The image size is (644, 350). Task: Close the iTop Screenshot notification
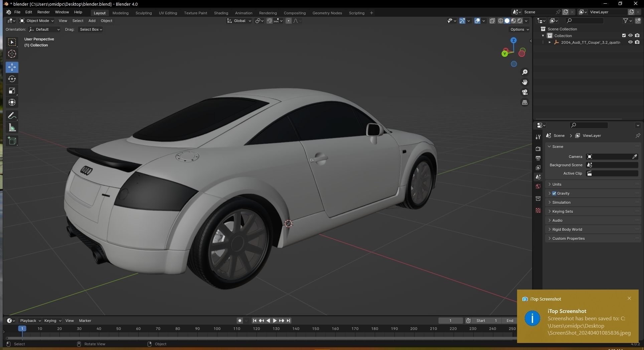coord(629,298)
